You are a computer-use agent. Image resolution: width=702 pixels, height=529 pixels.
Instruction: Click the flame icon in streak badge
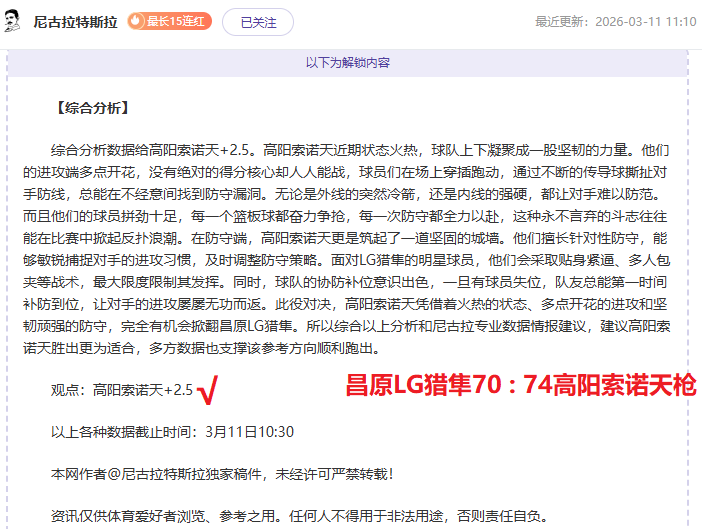coord(136,21)
